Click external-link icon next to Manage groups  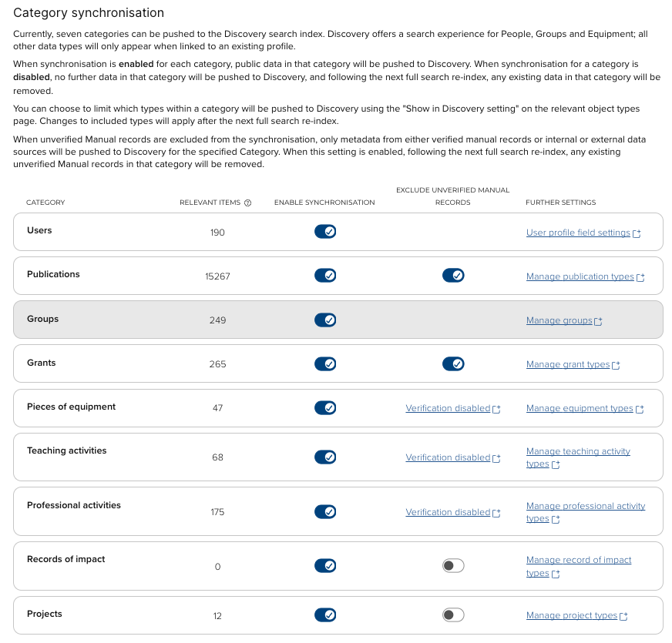598,322
